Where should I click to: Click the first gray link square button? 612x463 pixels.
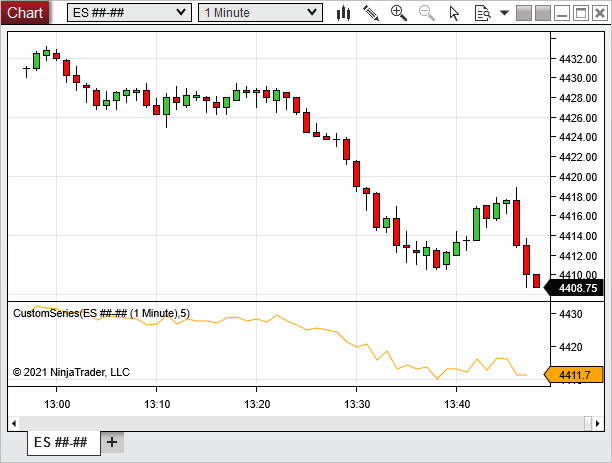[525, 13]
